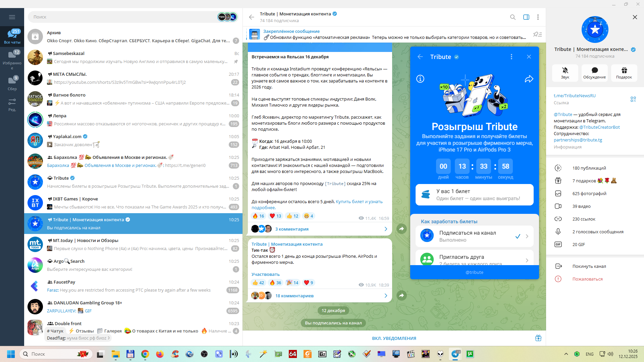Open the channel three-dot options menu
Viewport: 644px width, 362px height.
click(538, 17)
